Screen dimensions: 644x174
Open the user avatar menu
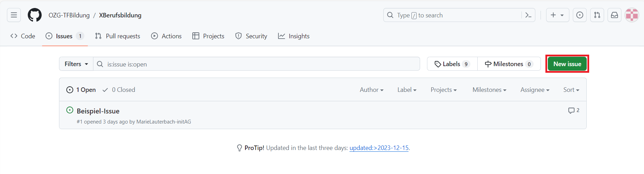[632, 15]
